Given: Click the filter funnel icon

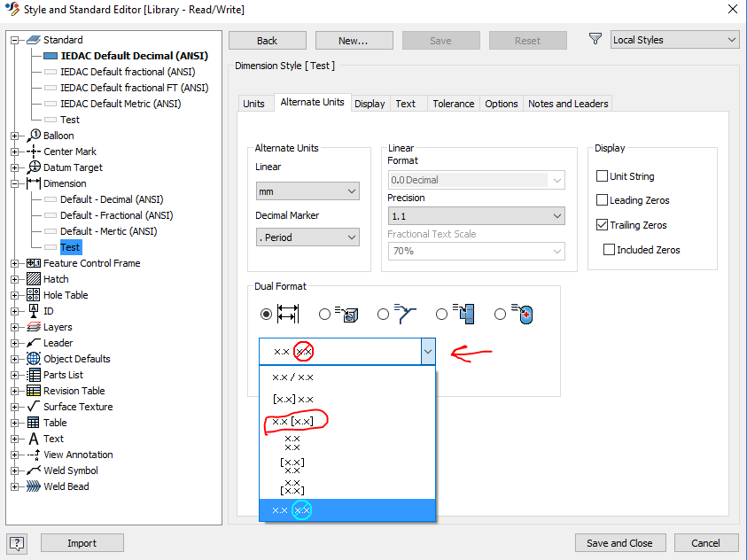Looking at the screenshot, I should [595, 39].
